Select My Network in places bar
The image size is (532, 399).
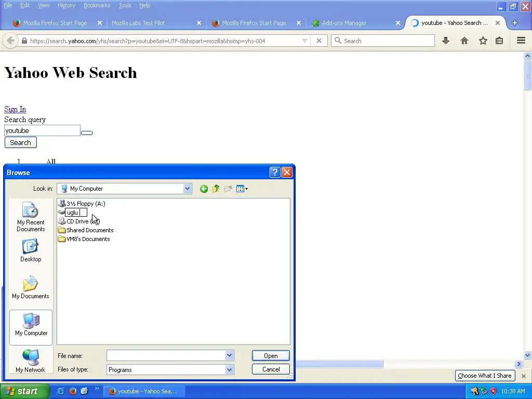[31, 361]
